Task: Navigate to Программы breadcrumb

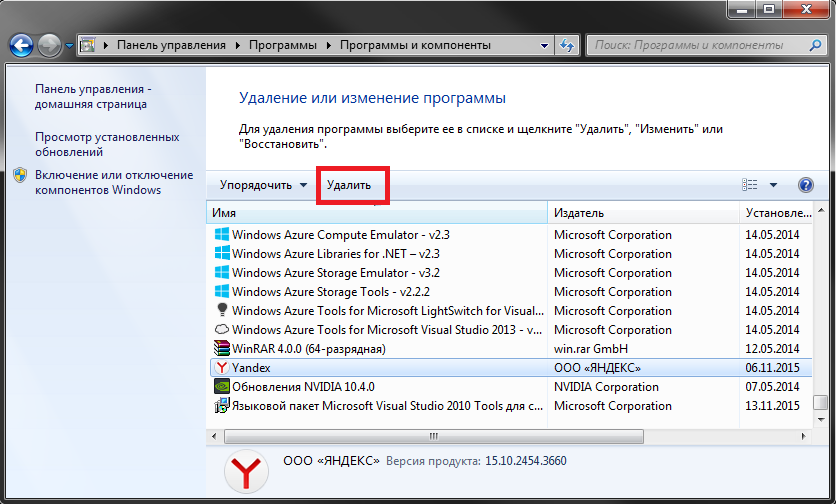Action: (x=283, y=45)
